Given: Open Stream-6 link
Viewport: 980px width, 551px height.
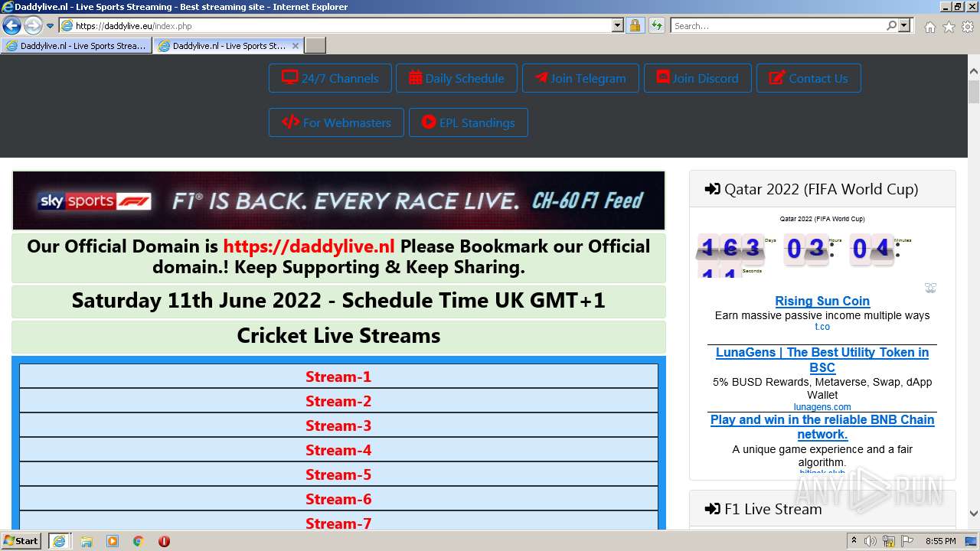Looking at the screenshot, I should [338, 499].
